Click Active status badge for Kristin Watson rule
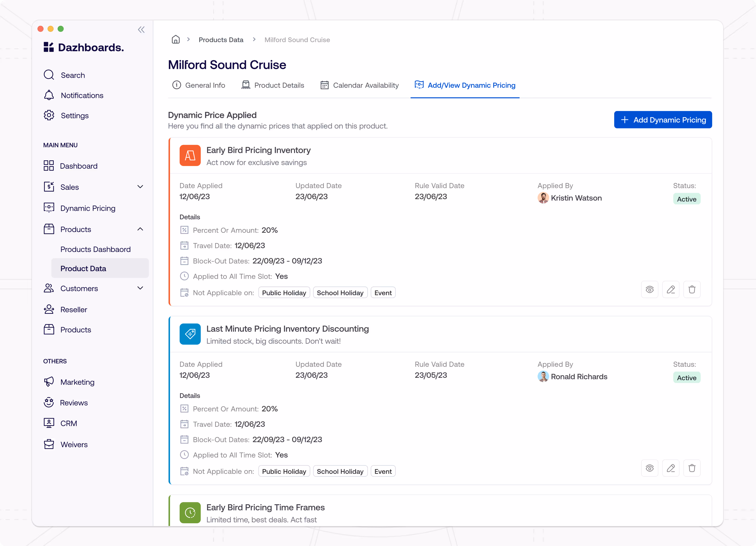Viewport: 756px width, 546px height. click(686, 199)
